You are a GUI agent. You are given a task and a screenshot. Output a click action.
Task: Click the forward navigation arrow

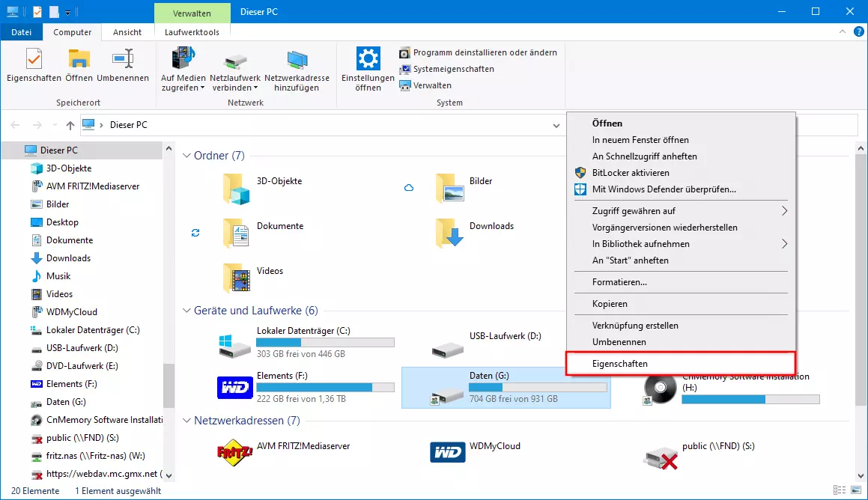[37, 125]
